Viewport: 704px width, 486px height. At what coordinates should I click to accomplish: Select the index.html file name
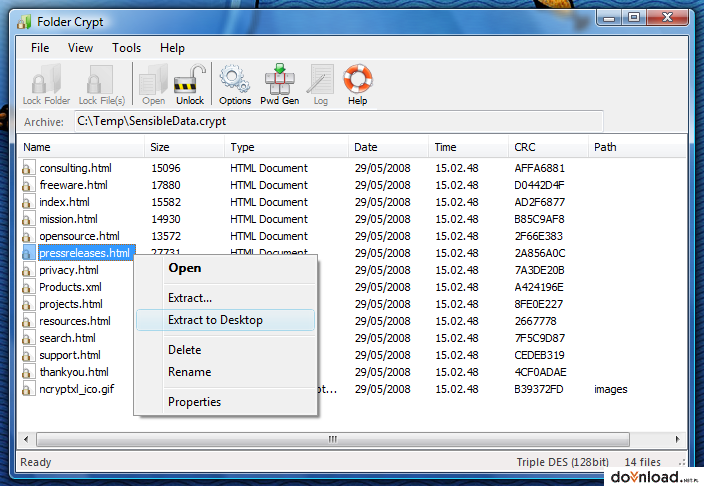coord(64,202)
